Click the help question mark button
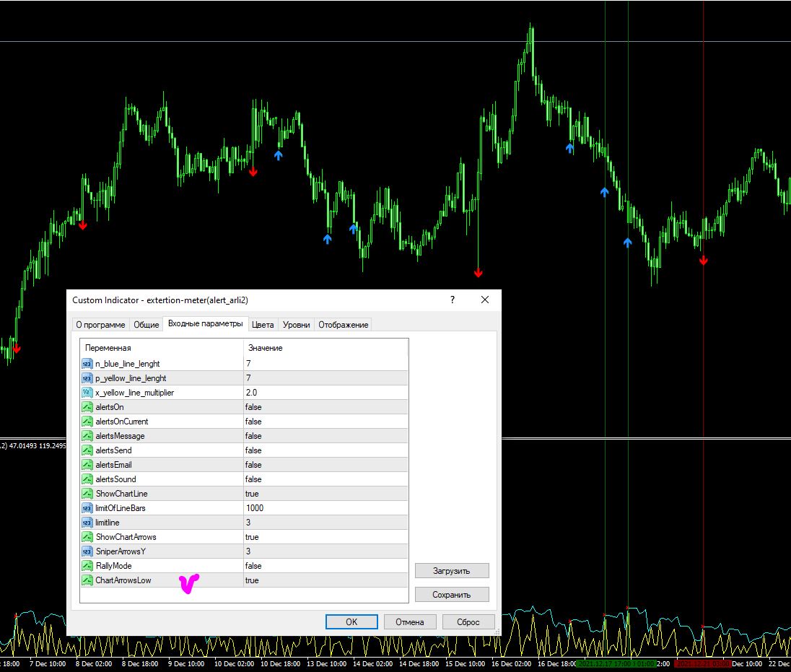Viewport: 791px width, 672px height. tap(453, 300)
